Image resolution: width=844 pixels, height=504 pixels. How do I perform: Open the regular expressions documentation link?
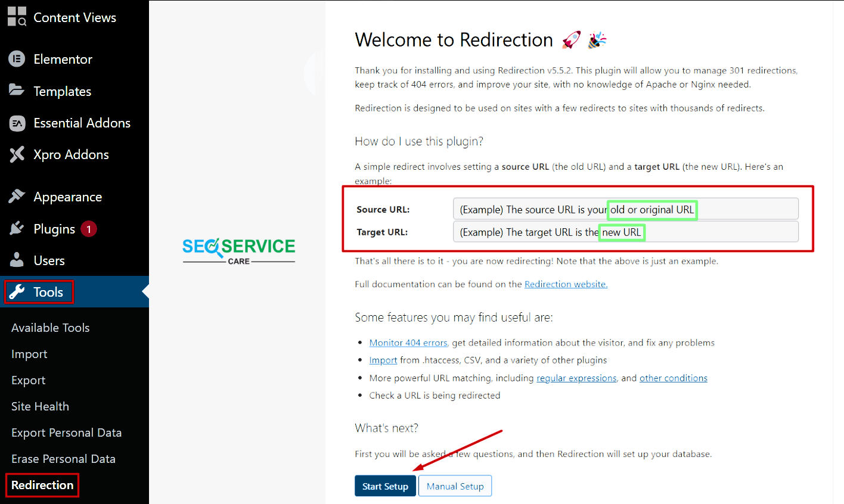click(x=576, y=378)
